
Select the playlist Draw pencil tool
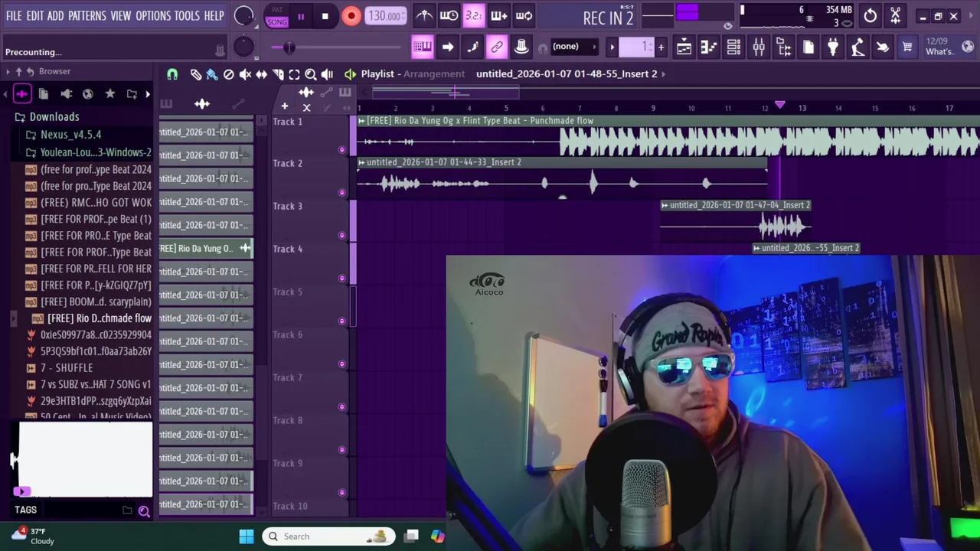click(x=196, y=74)
